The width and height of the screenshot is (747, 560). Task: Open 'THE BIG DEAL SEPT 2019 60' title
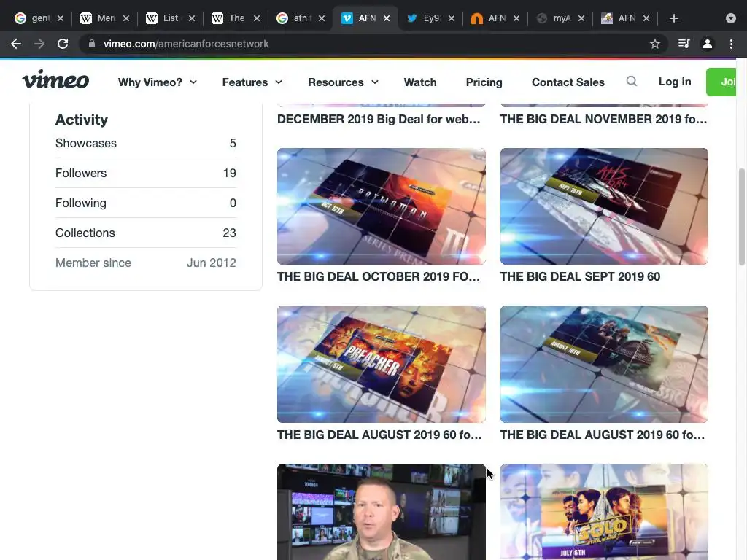(580, 276)
